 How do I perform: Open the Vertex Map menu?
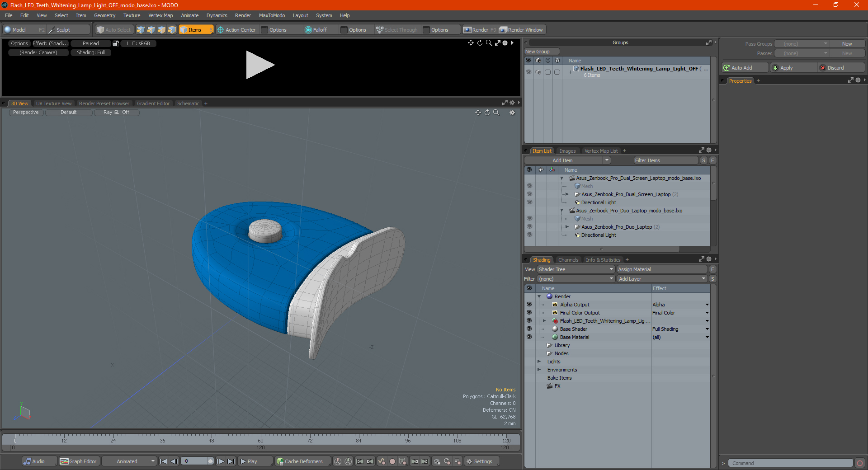[160, 15]
